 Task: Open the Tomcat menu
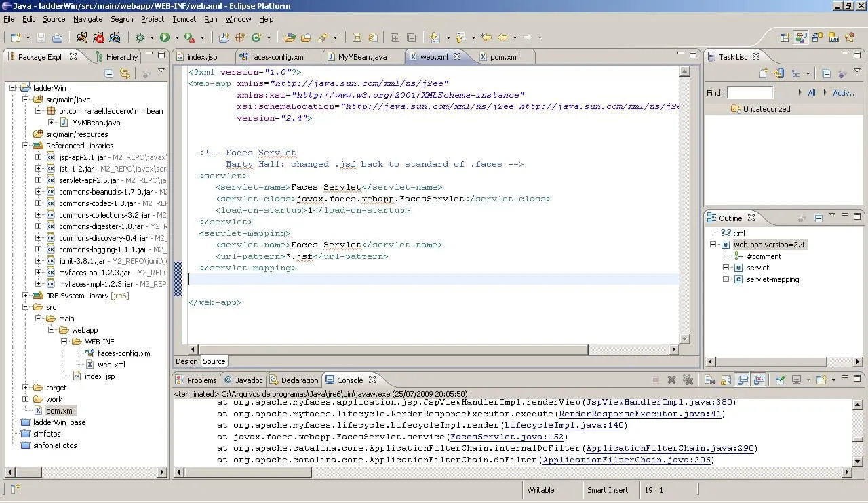pos(184,19)
